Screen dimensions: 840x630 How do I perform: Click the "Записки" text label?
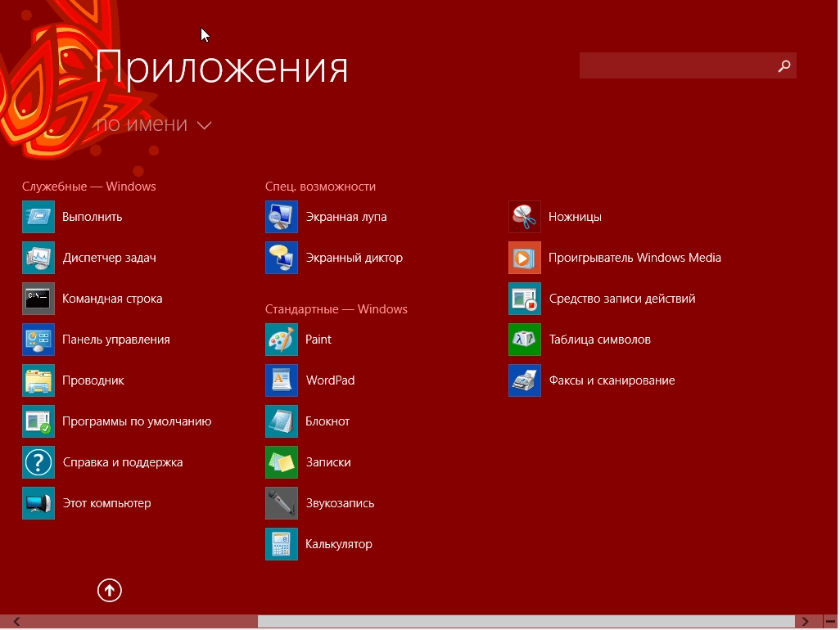click(328, 462)
